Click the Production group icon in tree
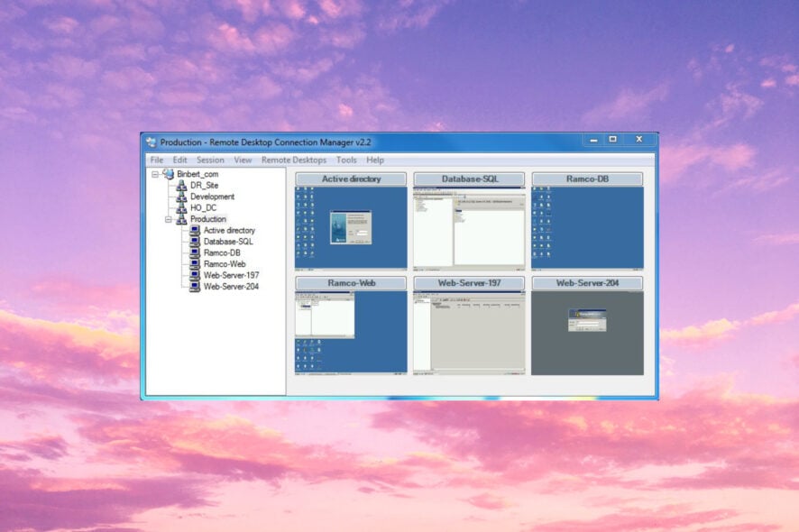This screenshot has width=799, height=532. tap(181, 219)
